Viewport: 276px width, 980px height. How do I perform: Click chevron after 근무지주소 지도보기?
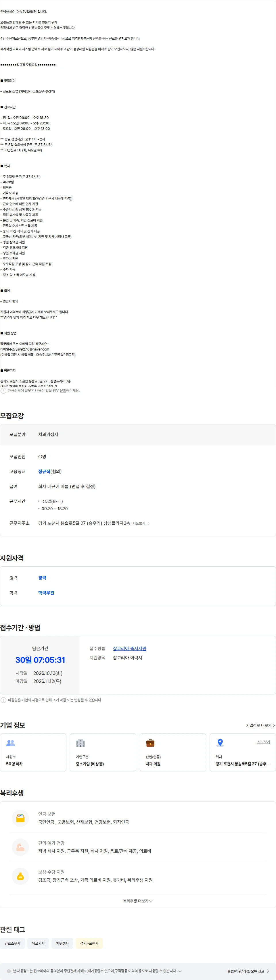148,523
